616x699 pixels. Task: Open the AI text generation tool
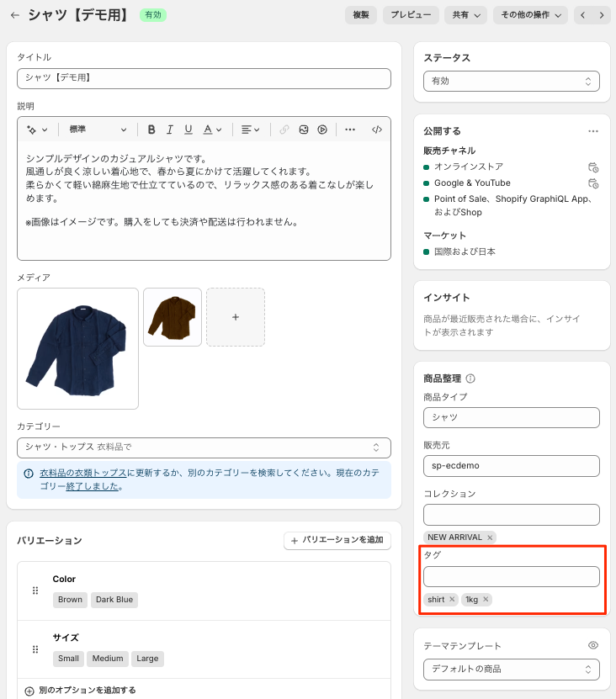point(36,130)
